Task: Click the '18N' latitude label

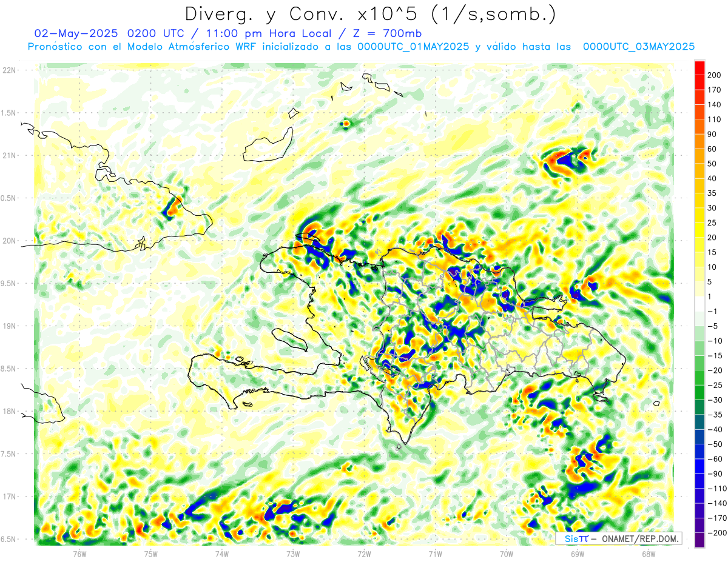Action: (9, 411)
